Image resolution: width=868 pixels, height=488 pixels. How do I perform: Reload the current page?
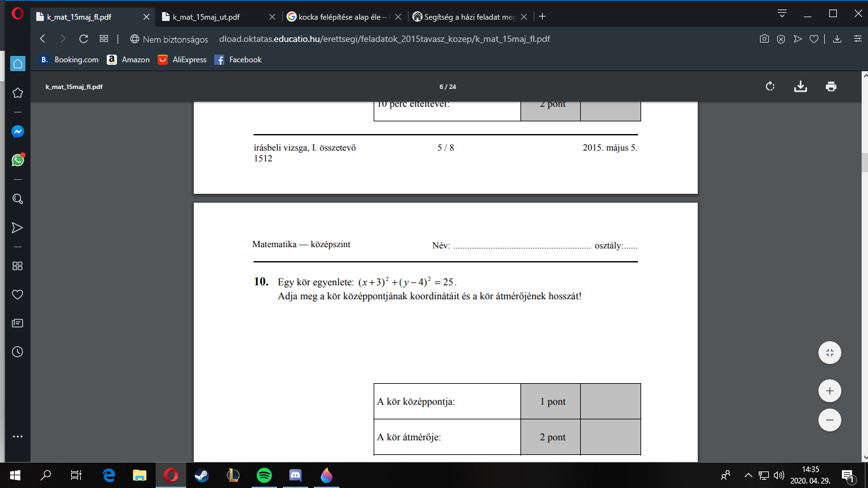[83, 39]
